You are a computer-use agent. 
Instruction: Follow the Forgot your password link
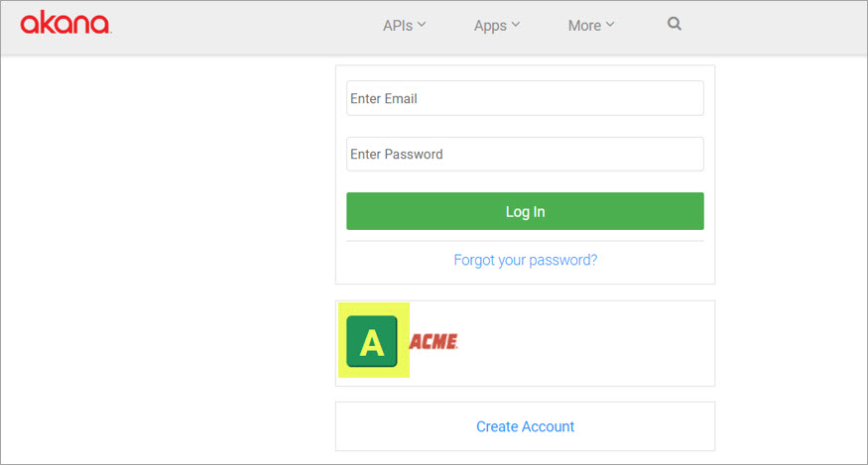(526, 260)
